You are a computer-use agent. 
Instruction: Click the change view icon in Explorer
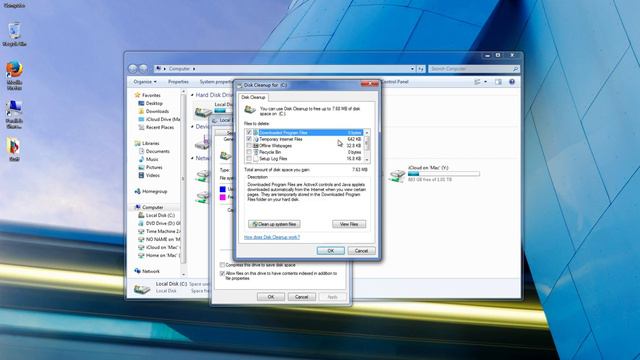[478, 82]
